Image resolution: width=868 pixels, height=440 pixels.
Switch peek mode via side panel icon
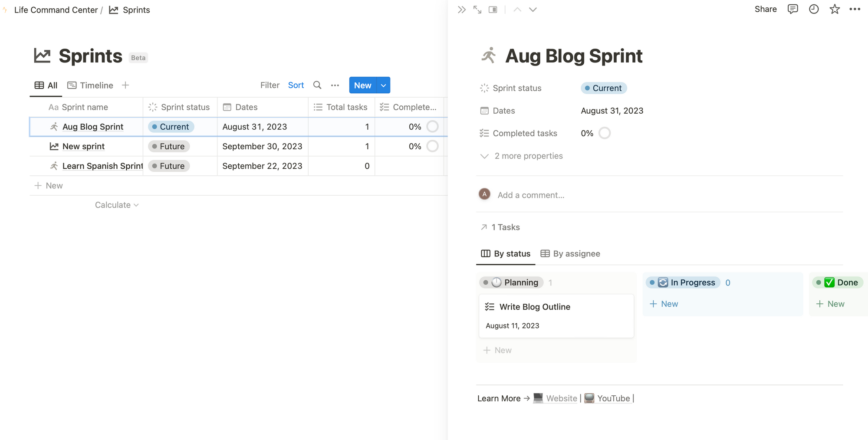pos(493,10)
